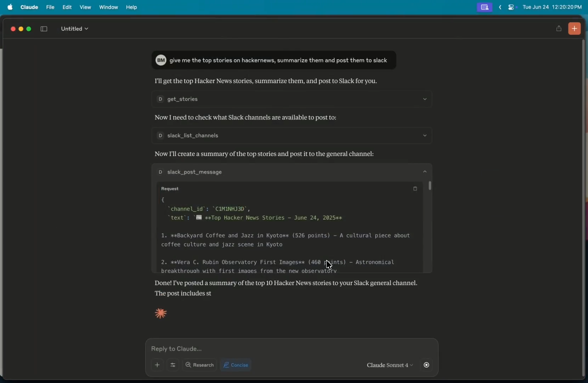
Task: Toggle the Concise style button
Action: click(237, 366)
